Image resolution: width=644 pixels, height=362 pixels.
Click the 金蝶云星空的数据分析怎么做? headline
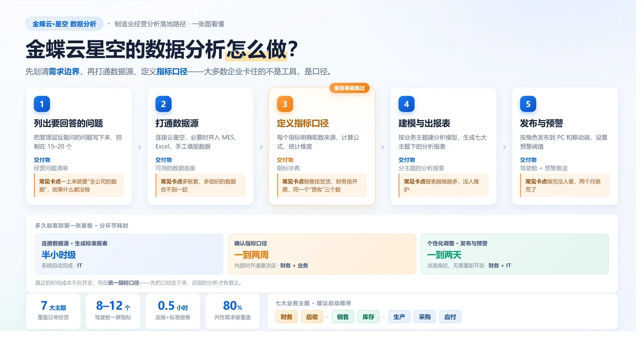click(x=162, y=49)
